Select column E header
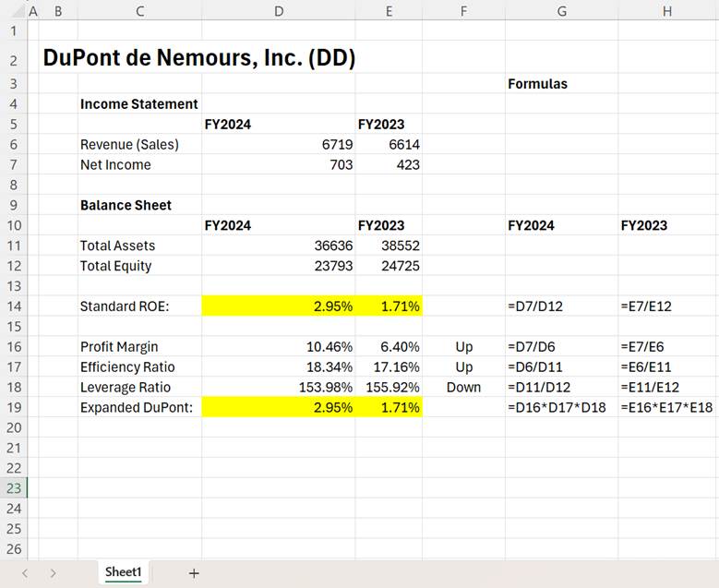Image resolution: width=719 pixels, height=588 pixels. point(389,11)
